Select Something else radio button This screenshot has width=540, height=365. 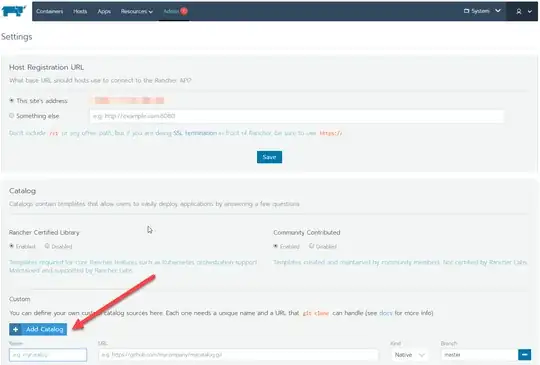coord(11,116)
